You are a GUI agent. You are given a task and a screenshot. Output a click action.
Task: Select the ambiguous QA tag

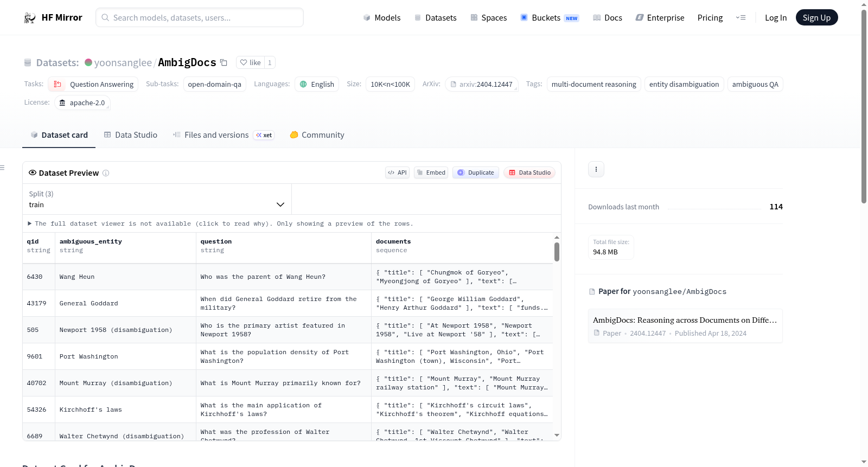point(755,84)
